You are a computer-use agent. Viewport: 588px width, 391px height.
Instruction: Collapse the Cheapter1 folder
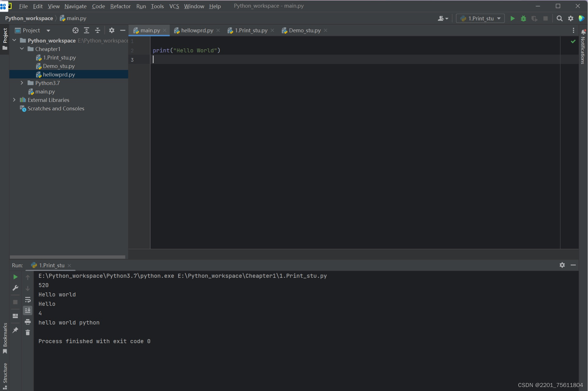[22, 49]
